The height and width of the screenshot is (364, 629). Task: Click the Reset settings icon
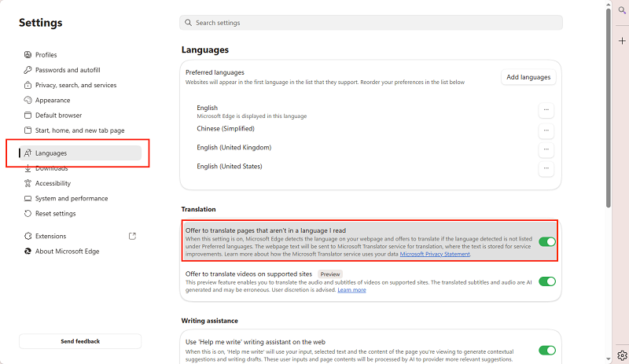[28, 214]
